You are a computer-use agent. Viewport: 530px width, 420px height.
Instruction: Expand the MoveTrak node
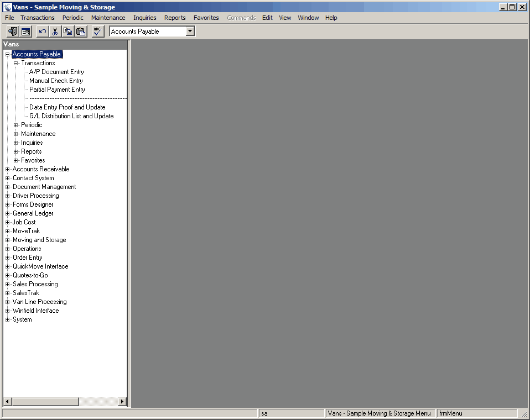[7, 231]
